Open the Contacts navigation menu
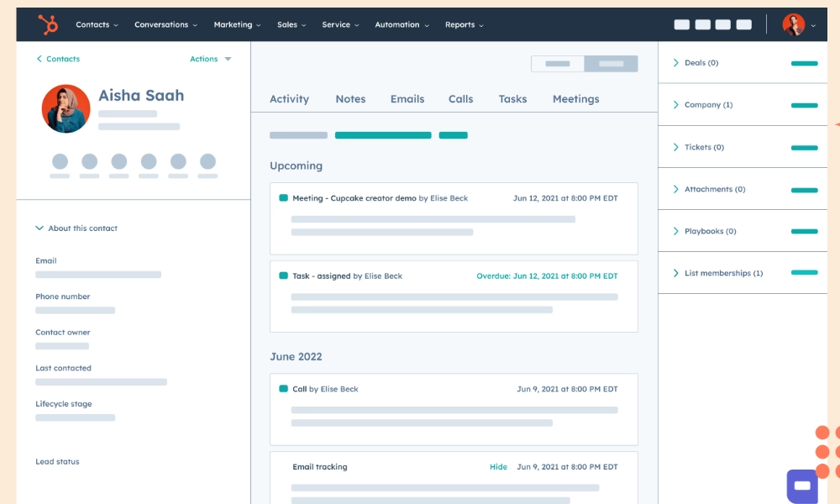The image size is (840, 504). [97, 24]
